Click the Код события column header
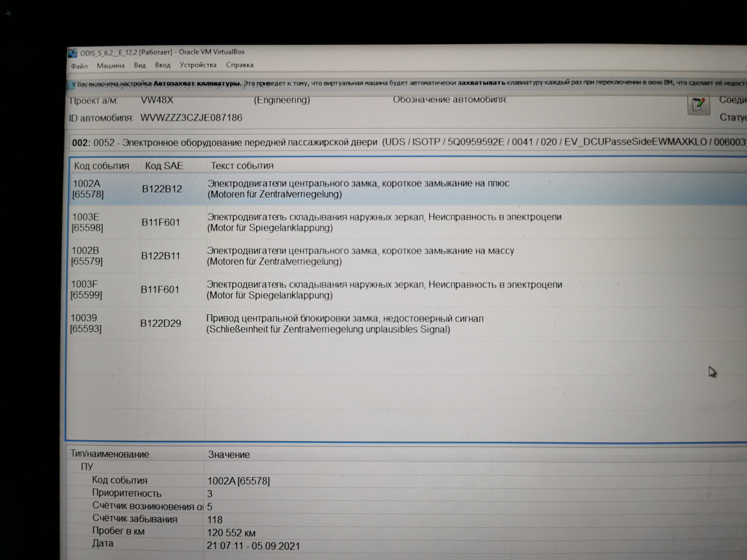The image size is (747, 560). click(102, 166)
